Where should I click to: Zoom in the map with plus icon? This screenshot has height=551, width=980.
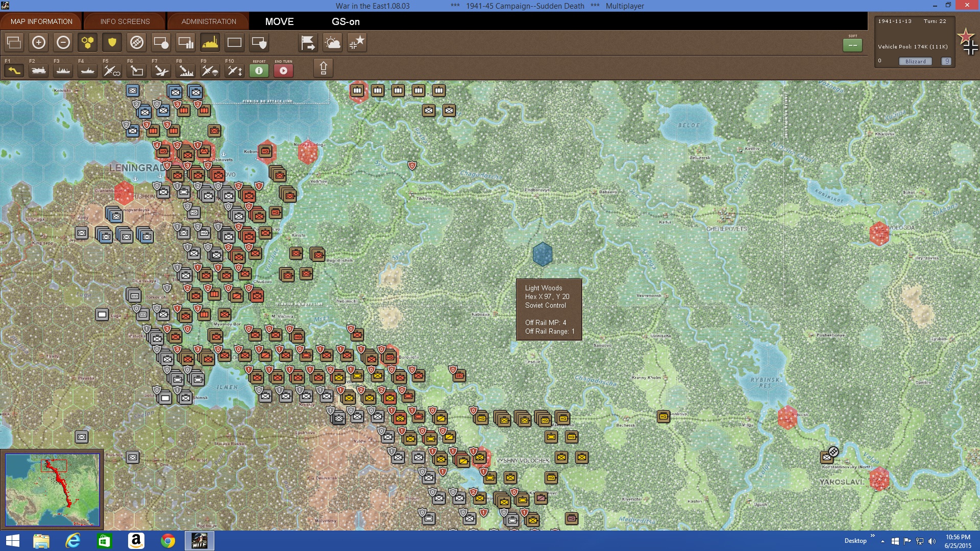pos(38,42)
